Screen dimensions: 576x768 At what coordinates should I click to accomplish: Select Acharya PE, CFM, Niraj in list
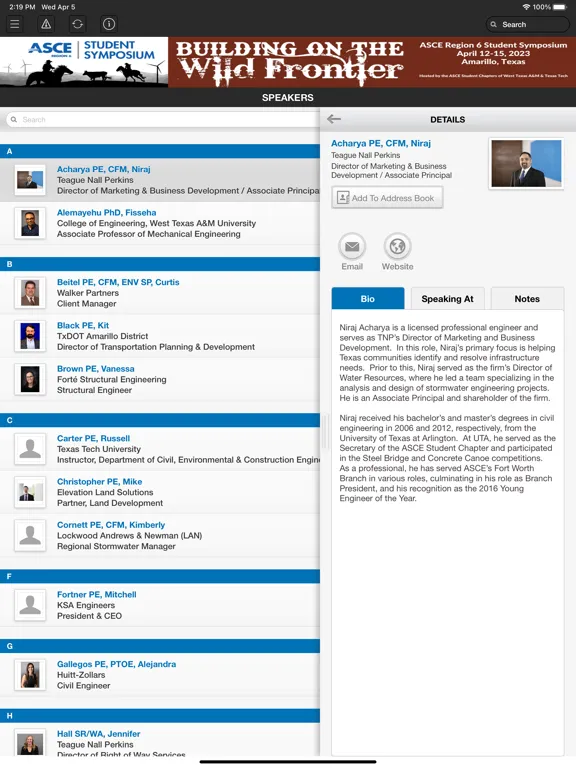pos(160,180)
